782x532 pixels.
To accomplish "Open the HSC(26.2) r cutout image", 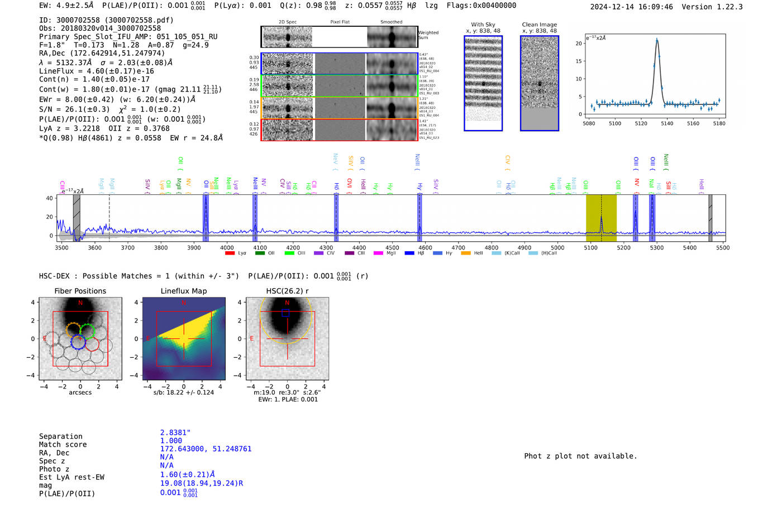I will [x=287, y=339].
